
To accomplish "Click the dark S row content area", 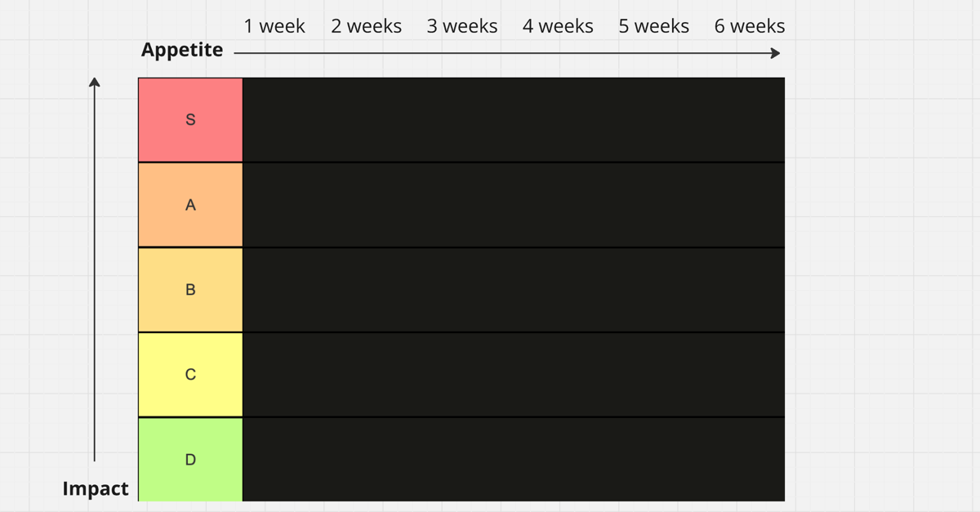I will pyautogui.click(x=514, y=120).
